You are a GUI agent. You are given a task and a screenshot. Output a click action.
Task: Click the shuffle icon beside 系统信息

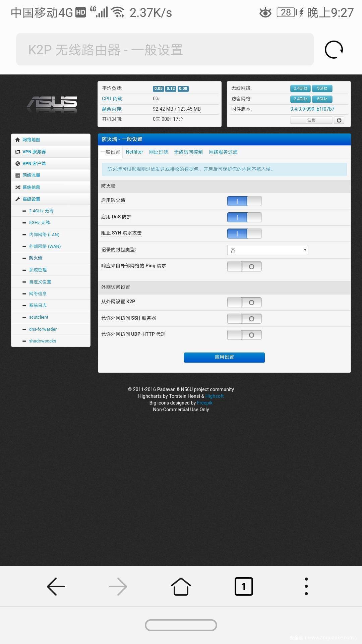17,187
